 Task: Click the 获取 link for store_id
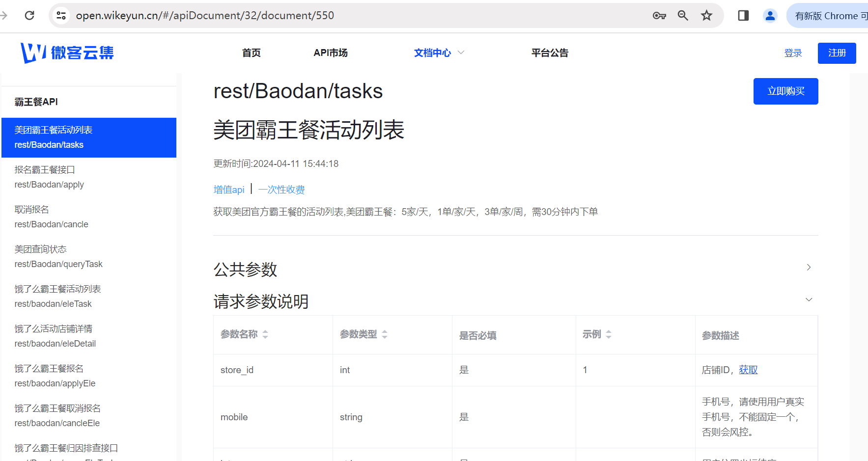click(748, 370)
